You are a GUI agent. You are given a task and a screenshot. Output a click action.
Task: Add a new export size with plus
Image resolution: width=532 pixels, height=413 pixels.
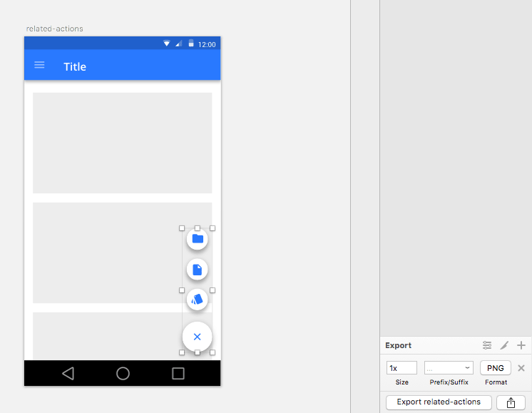point(521,345)
